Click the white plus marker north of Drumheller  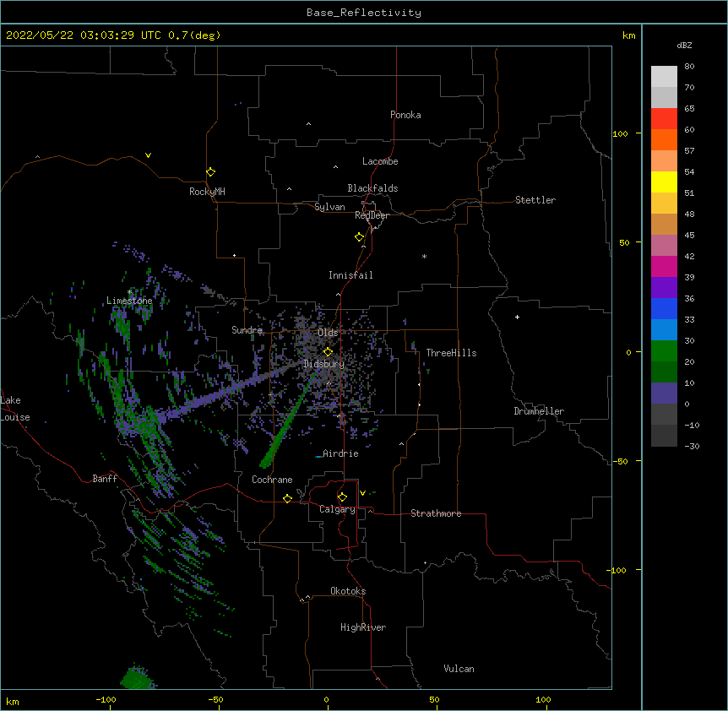click(517, 317)
